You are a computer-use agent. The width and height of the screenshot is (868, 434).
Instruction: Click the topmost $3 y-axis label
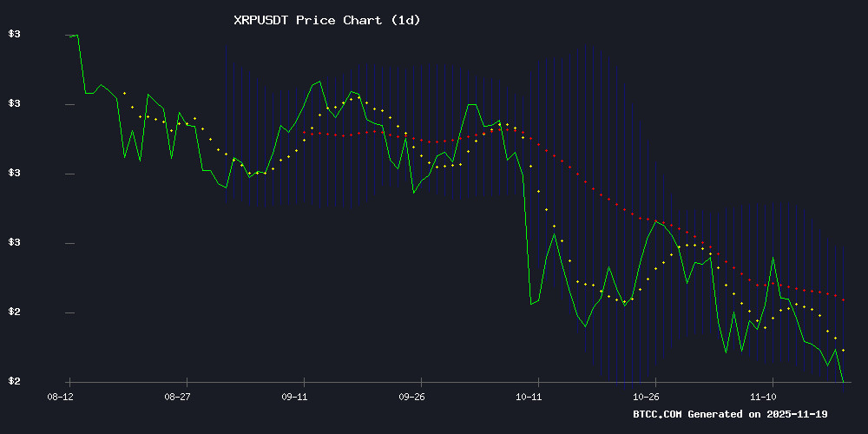point(14,35)
